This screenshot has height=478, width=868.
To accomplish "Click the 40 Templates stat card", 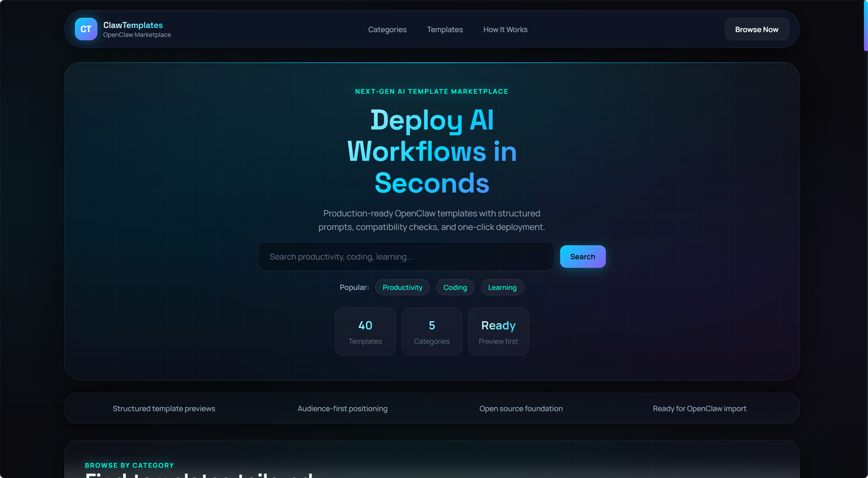I will (365, 332).
